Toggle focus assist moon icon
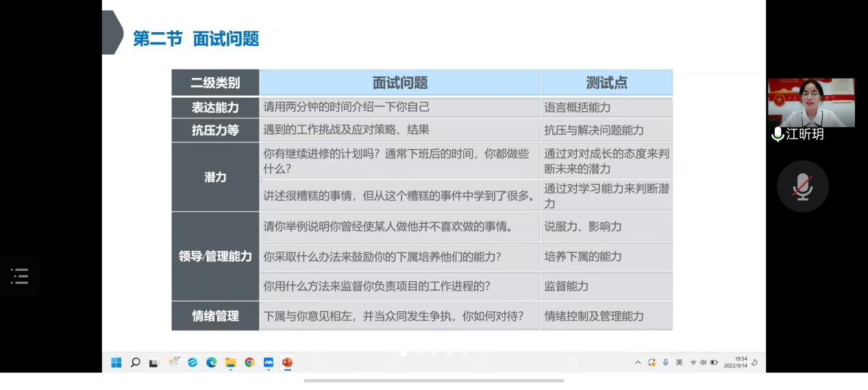Screen dimensions: 868x390 coord(754,363)
